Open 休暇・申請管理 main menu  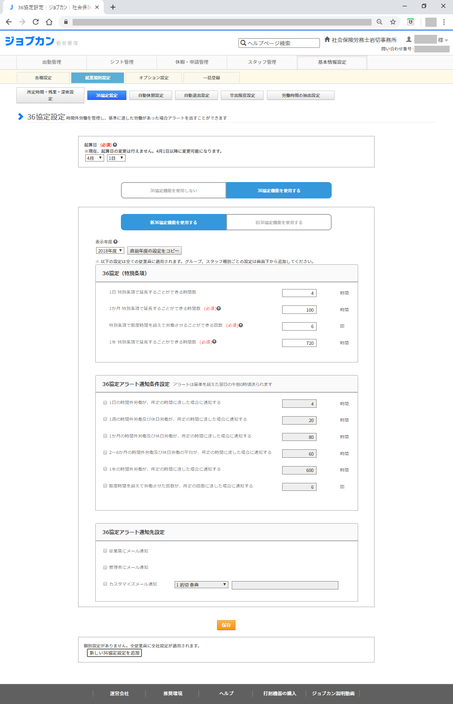pos(192,62)
